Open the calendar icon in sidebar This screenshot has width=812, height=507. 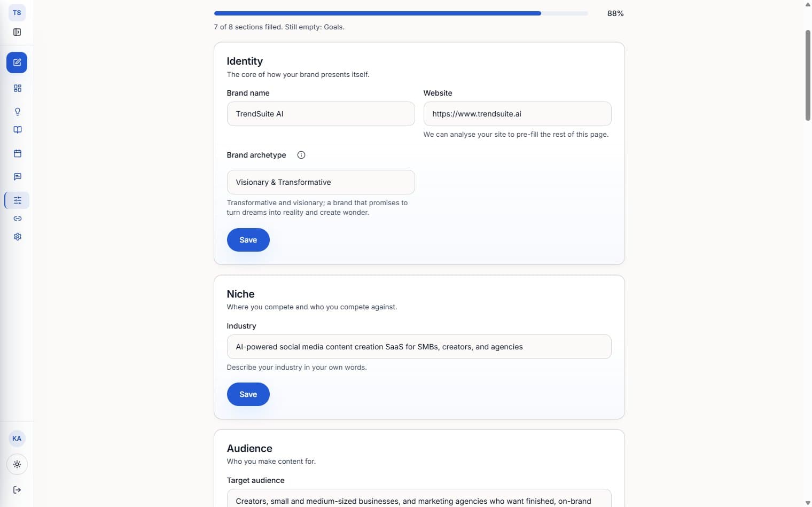(18, 153)
